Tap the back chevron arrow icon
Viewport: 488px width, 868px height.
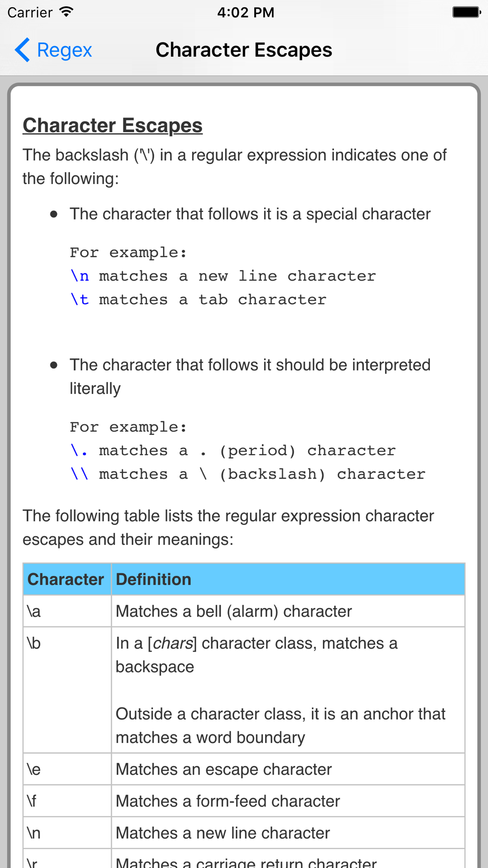tap(22, 50)
